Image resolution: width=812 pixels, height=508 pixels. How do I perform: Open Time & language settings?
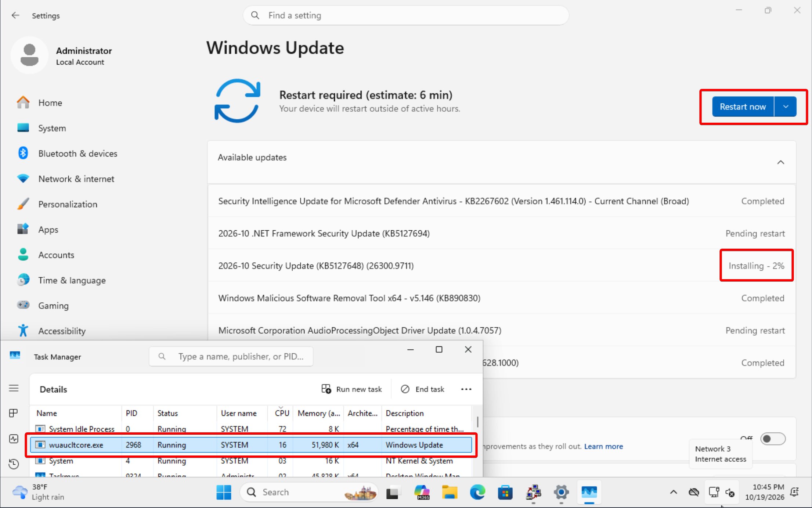[x=72, y=280]
